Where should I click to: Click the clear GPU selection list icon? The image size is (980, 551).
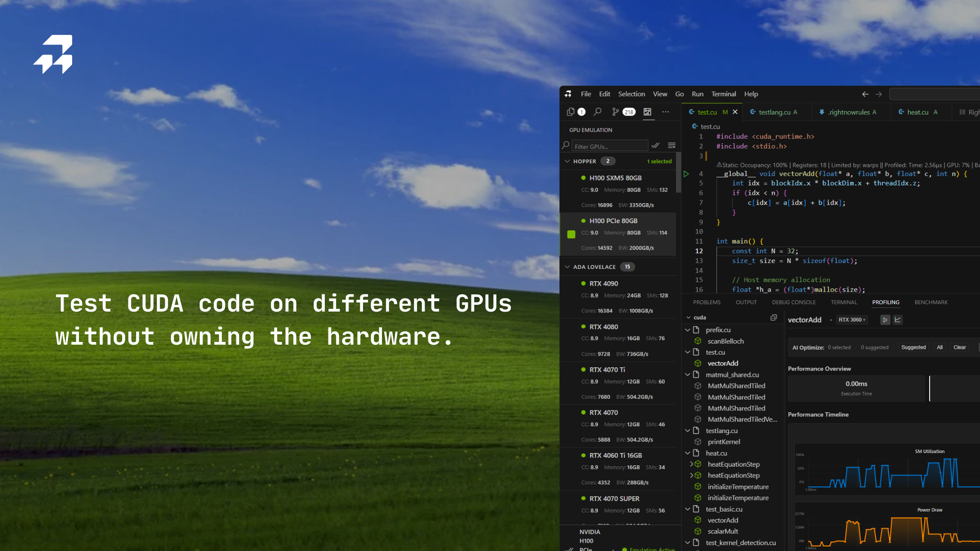(671, 145)
